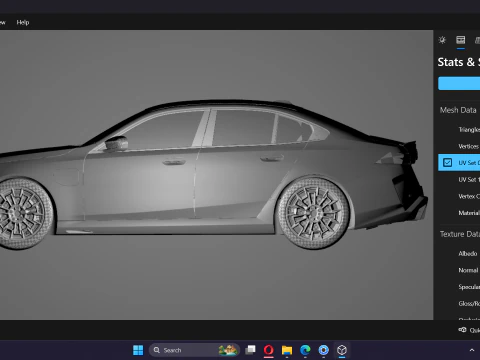Viewport: 480px width, 360px height.
Task: Select the Specular texture data row
Action: pos(459,287)
